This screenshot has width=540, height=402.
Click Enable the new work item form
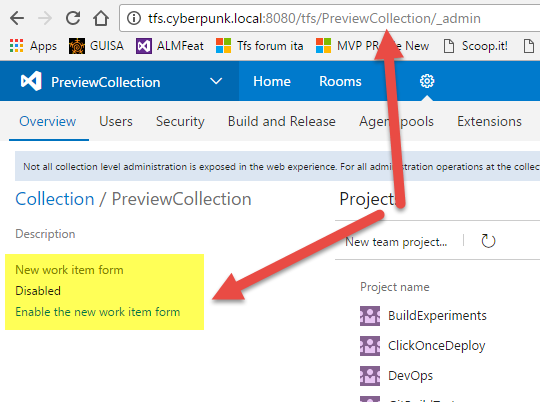[x=97, y=312]
